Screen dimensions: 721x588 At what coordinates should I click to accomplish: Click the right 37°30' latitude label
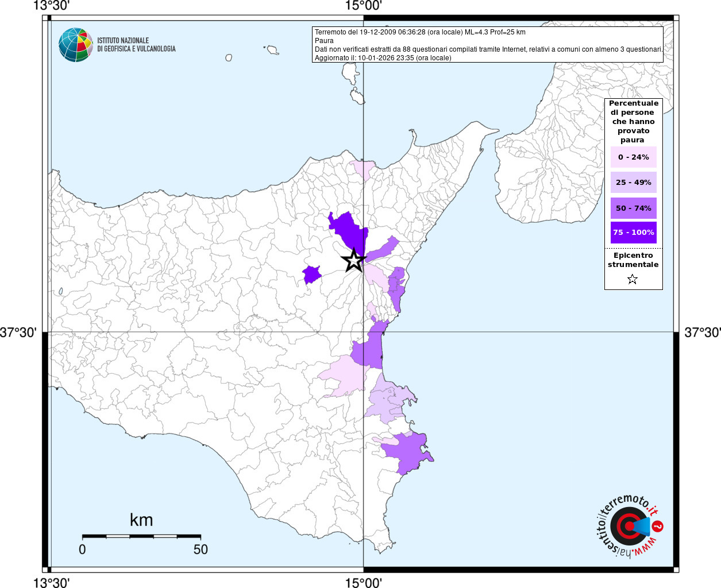click(702, 332)
